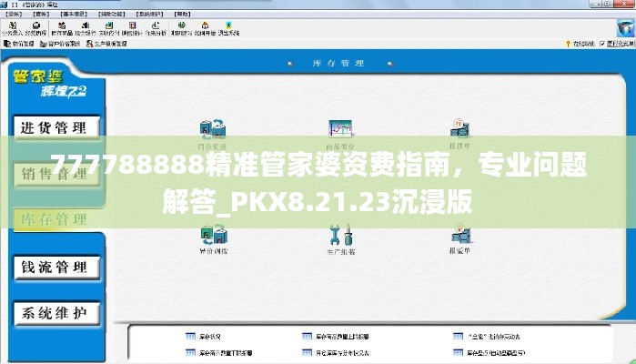636x364 pixels.
Task: Open the 系统维护 menu in the menu bar
Action: [149, 15]
